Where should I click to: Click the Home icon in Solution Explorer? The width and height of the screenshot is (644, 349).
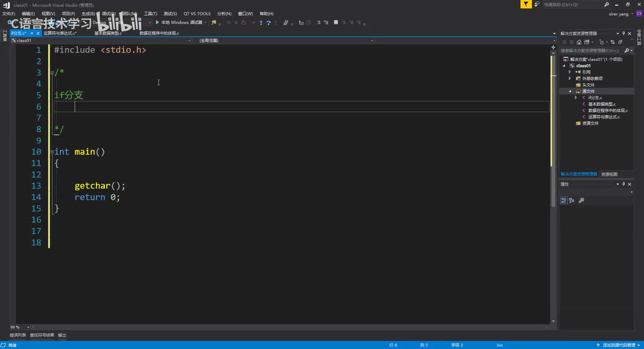(579, 42)
